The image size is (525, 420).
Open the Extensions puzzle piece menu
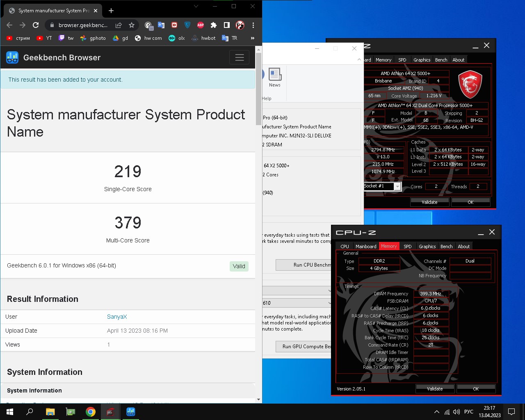click(214, 25)
